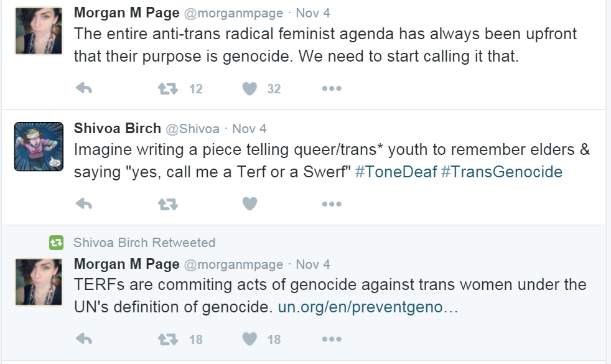Retweet Shivoa Birch's tweet
This screenshot has height=364, width=611.
click(x=167, y=203)
